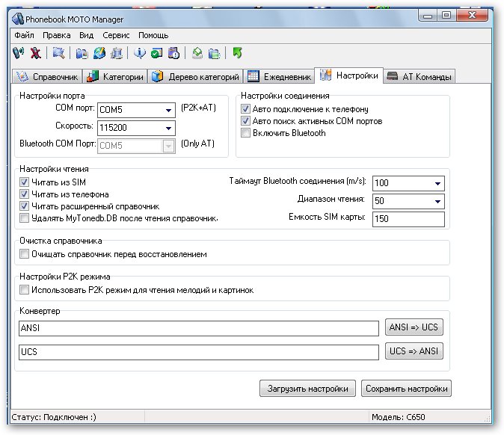This screenshot has height=435, width=504.
Task: Click the recycle bin toolbar icon
Action: (x=117, y=53)
